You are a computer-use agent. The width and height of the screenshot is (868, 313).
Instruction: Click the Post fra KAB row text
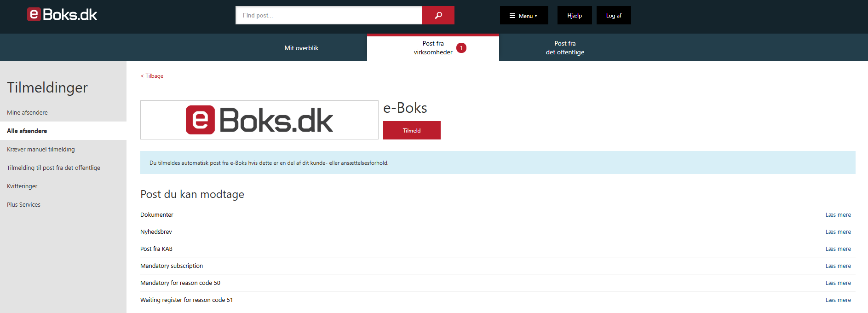[x=156, y=249]
